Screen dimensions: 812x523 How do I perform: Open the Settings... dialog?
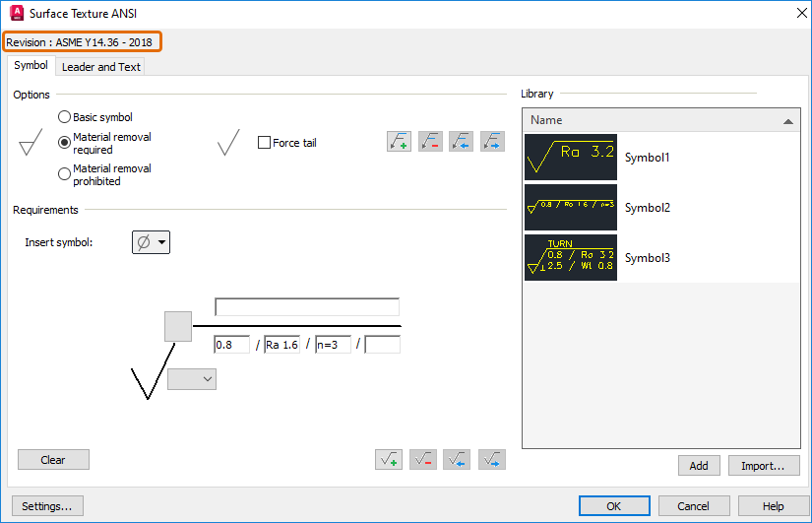pyautogui.click(x=47, y=506)
